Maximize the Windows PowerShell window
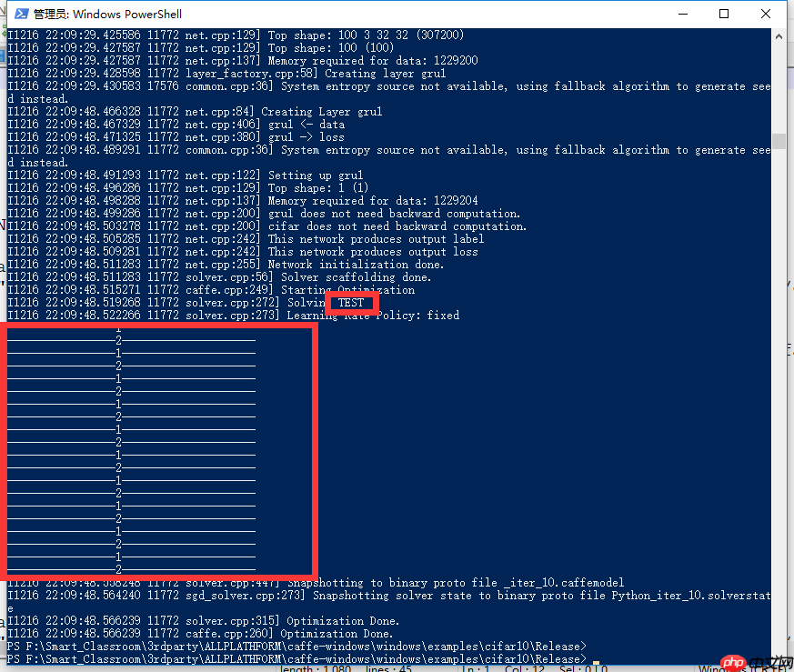Viewport: 794px width, 672px height. pyautogui.click(x=724, y=14)
